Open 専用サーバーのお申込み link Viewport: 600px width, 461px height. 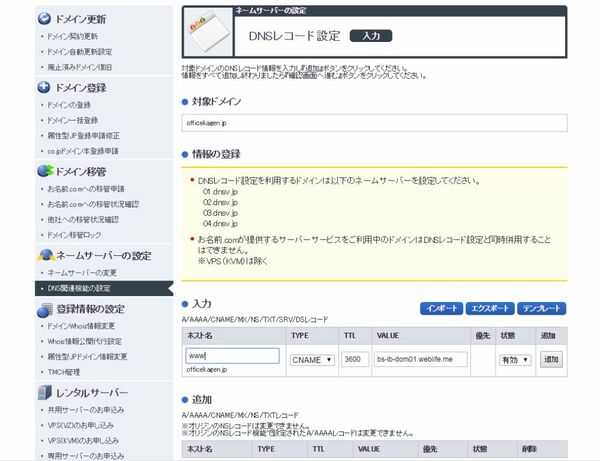(x=86, y=456)
